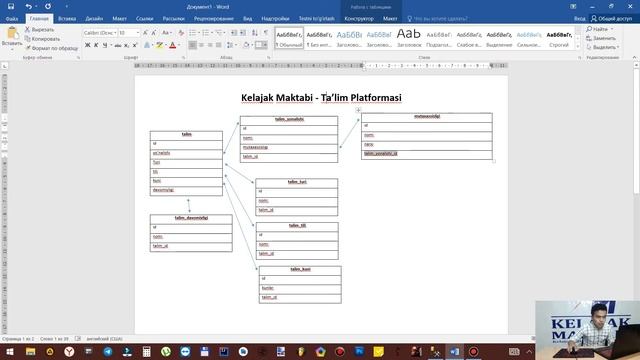Click the Save icon in quick access toolbar
Viewport: 640px width, 360px height.
click(x=11, y=7)
